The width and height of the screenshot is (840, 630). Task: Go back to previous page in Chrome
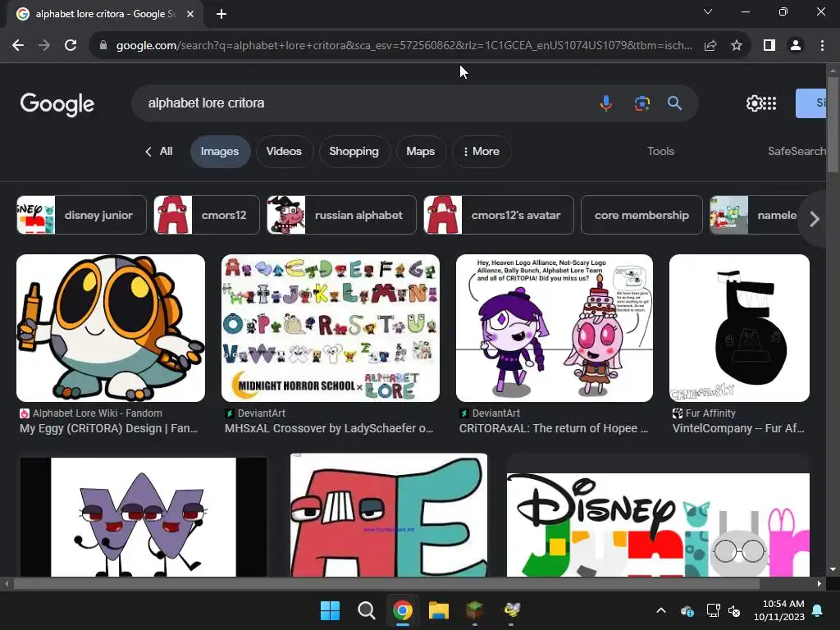click(x=18, y=46)
